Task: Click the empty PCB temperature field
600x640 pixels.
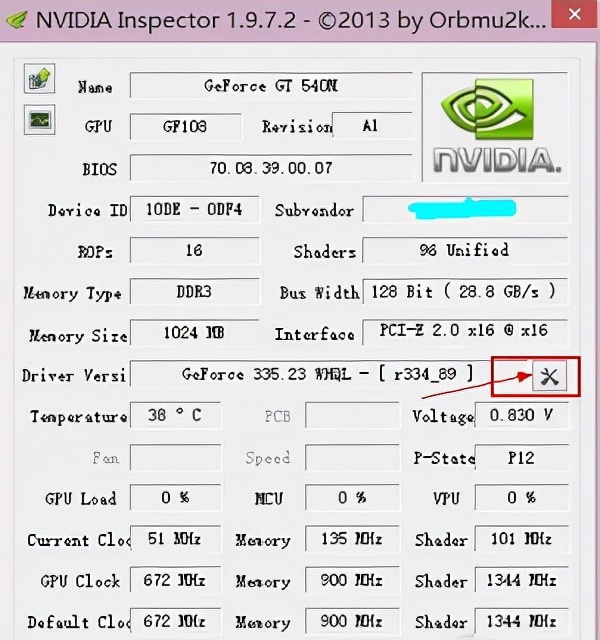Action: click(x=352, y=416)
